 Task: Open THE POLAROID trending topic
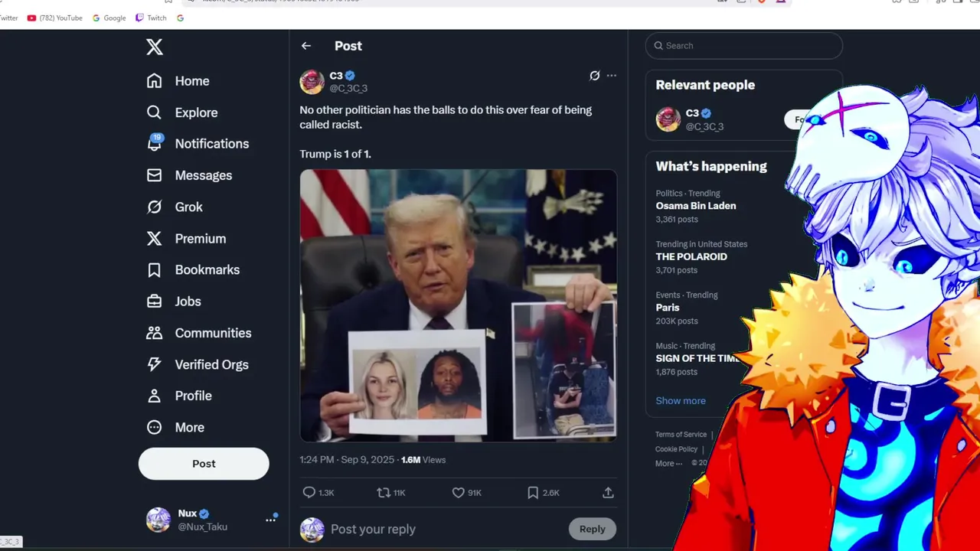691,256
